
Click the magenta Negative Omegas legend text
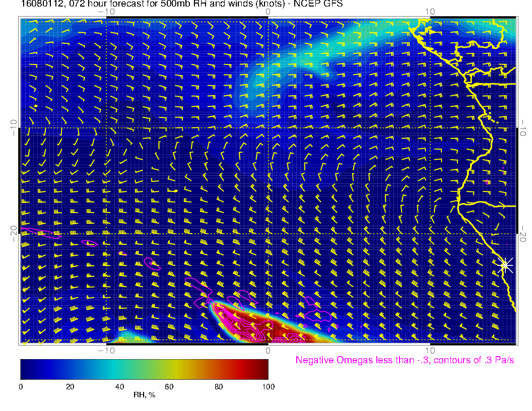(x=405, y=360)
